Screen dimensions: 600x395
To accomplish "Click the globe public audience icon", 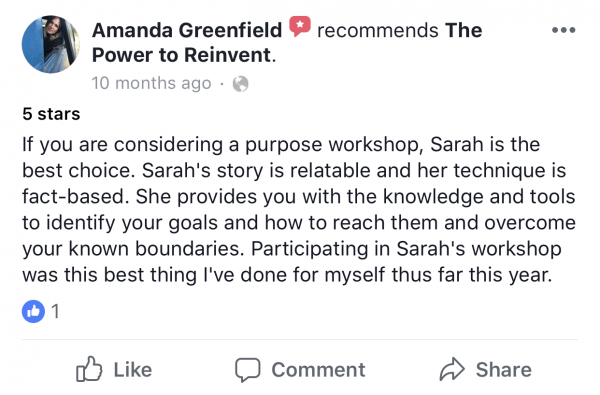I will pos(241,84).
